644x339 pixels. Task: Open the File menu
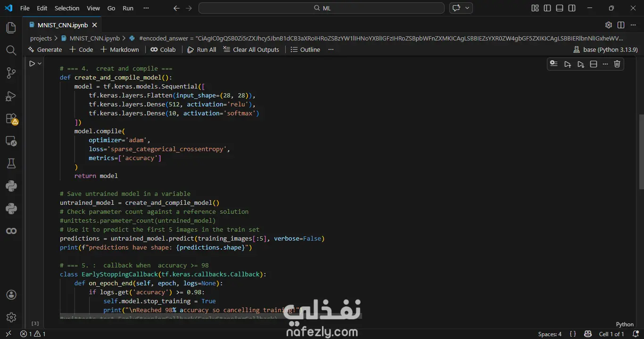click(25, 8)
